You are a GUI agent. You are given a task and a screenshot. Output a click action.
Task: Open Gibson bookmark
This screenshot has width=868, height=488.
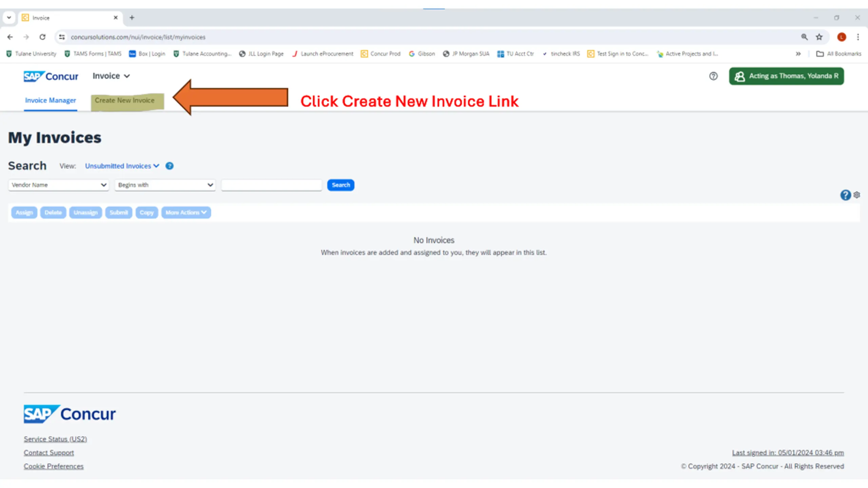click(x=422, y=54)
